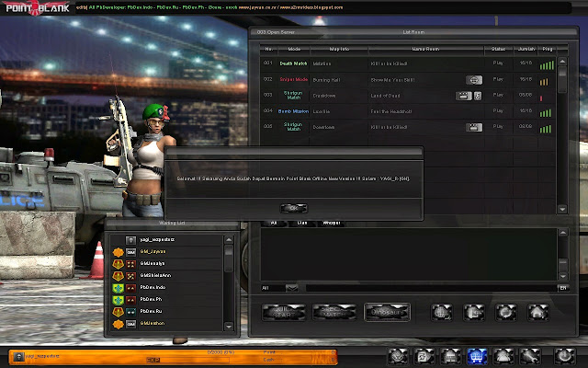This screenshot has width=588, height=368.
Task: Open the Special Match button
Action: coord(334,313)
